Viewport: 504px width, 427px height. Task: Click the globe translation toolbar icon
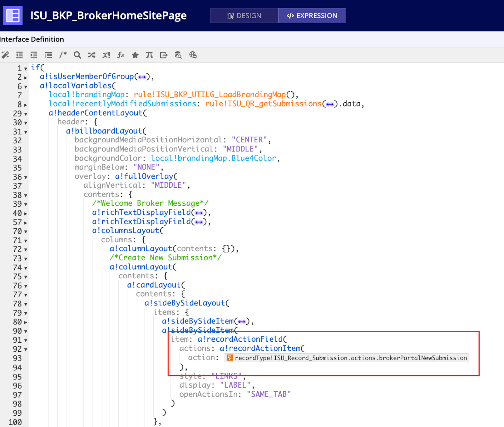click(x=193, y=55)
